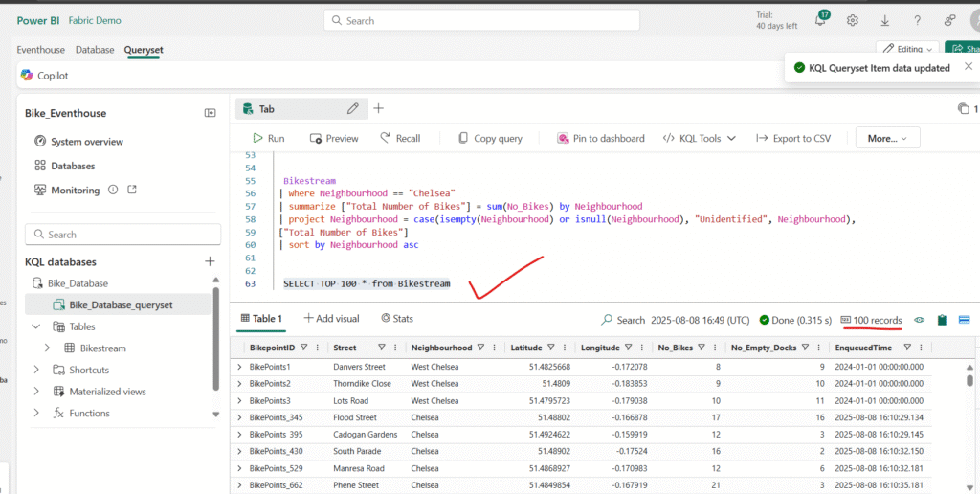Select Bike_Database_queryset item
The image size is (980, 494).
click(x=118, y=305)
